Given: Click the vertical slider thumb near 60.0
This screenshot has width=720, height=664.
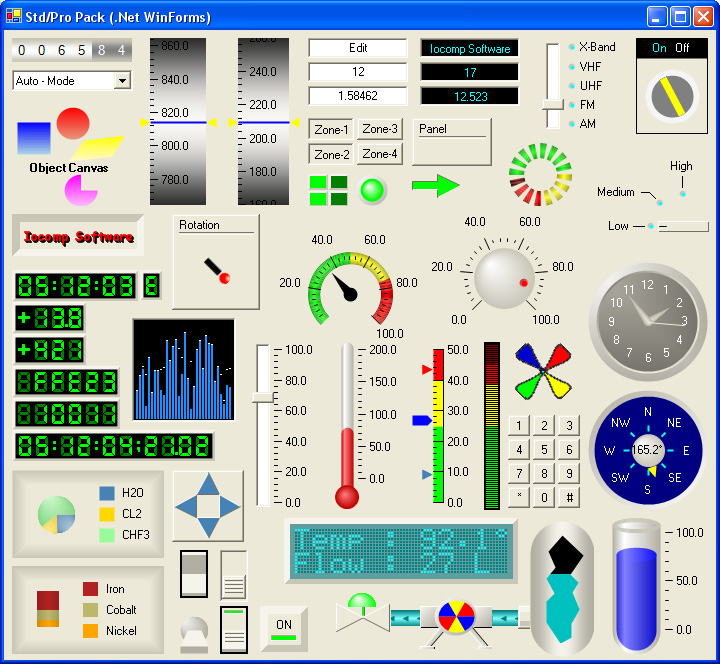Looking at the screenshot, I should point(263,398).
